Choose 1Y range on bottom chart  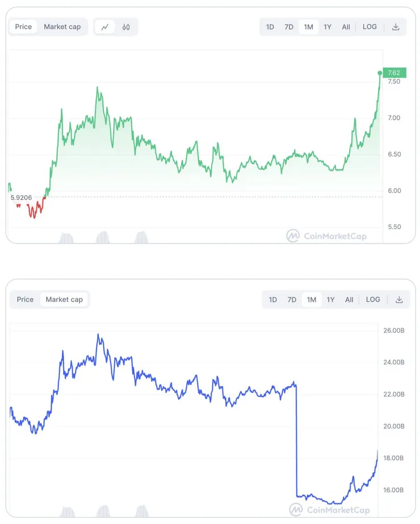click(330, 300)
